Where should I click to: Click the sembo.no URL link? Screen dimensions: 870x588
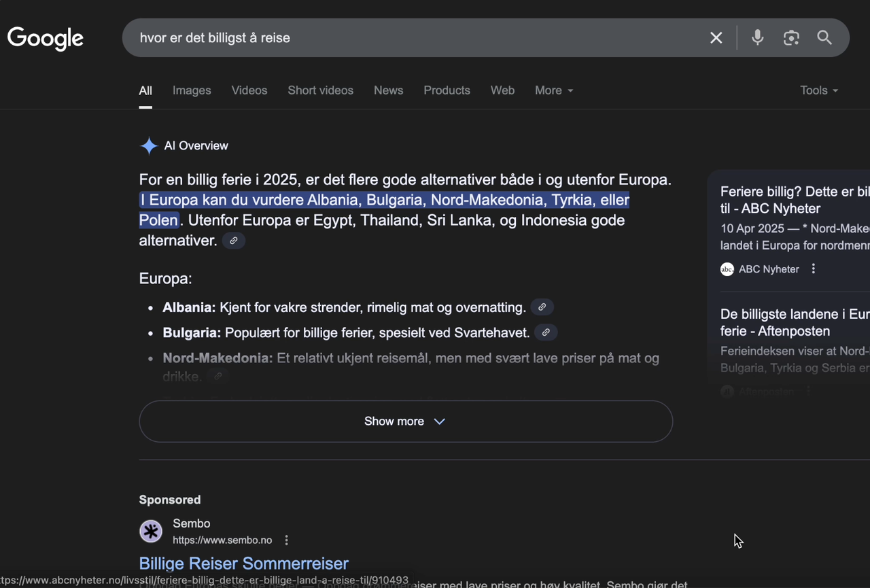(x=222, y=540)
